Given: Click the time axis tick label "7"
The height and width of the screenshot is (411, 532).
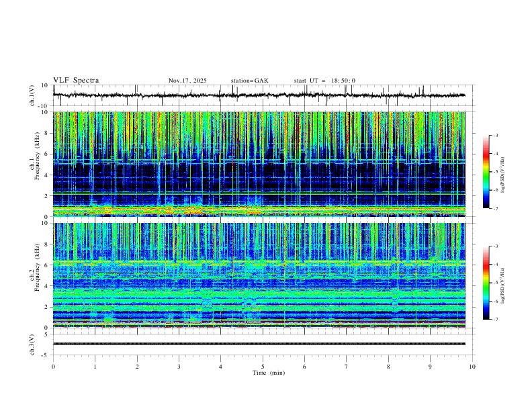Looking at the screenshot, I should pyautogui.click(x=347, y=367).
